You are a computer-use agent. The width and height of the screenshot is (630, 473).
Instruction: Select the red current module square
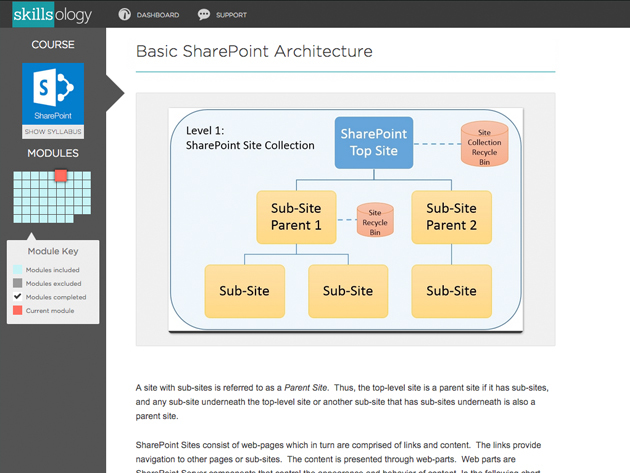60,176
